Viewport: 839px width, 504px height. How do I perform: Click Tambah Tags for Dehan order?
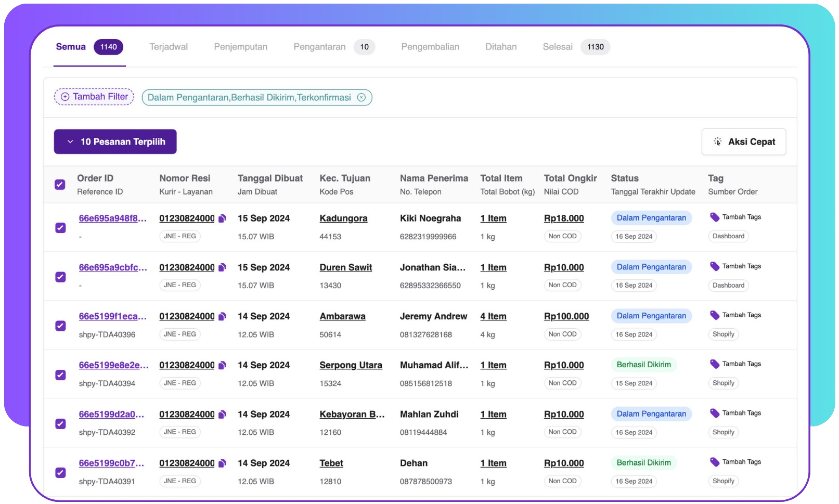coord(741,462)
